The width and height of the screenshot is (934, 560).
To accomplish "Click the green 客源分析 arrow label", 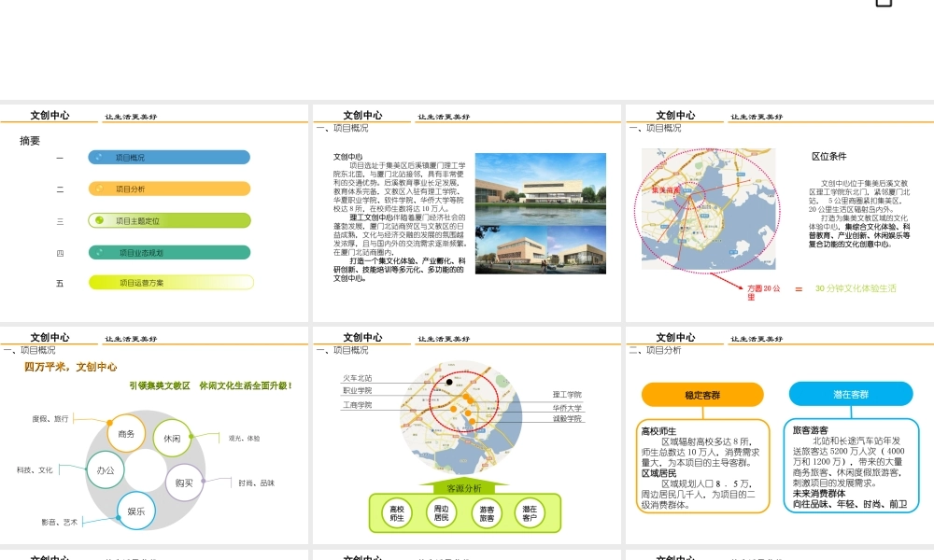I will coord(465,487).
